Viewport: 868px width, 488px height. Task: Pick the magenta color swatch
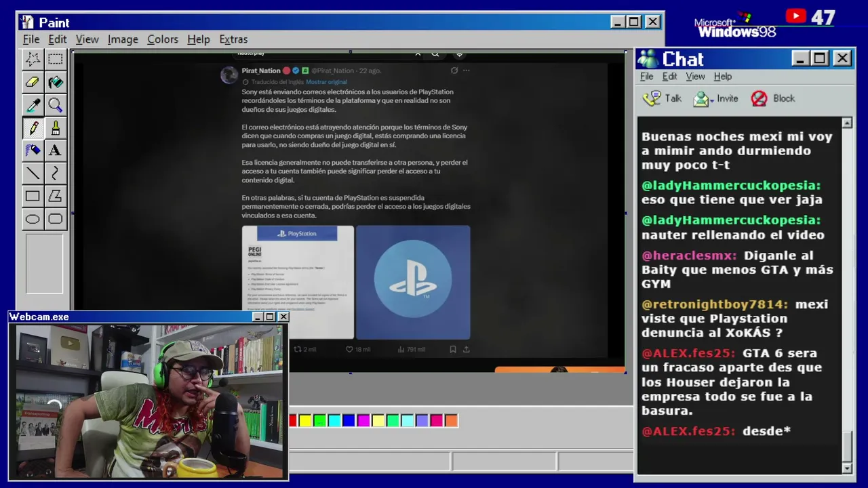[x=363, y=421]
